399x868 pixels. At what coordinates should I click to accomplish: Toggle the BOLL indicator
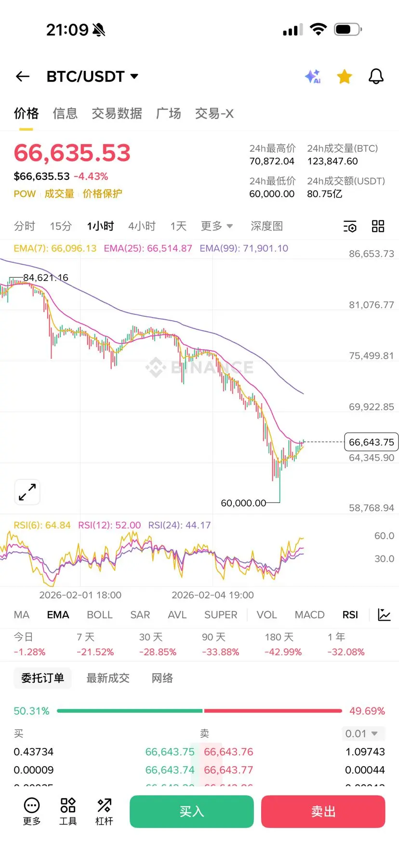pyautogui.click(x=100, y=615)
